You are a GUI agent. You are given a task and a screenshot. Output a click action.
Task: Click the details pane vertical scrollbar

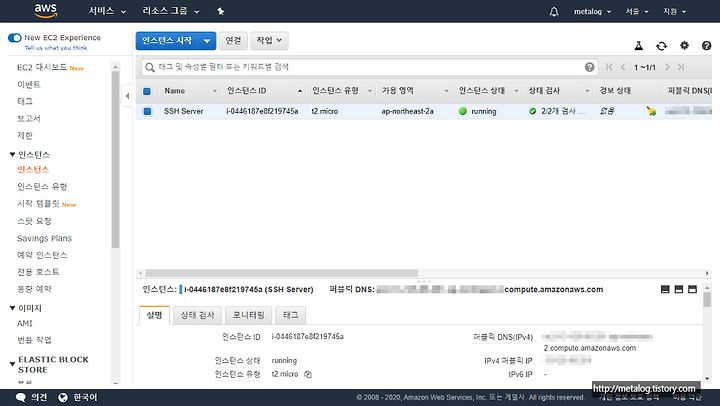click(707, 299)
